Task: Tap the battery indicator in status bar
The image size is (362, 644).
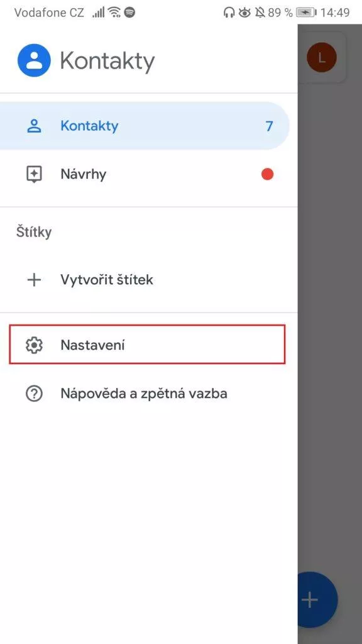Action: coord(305,13)
